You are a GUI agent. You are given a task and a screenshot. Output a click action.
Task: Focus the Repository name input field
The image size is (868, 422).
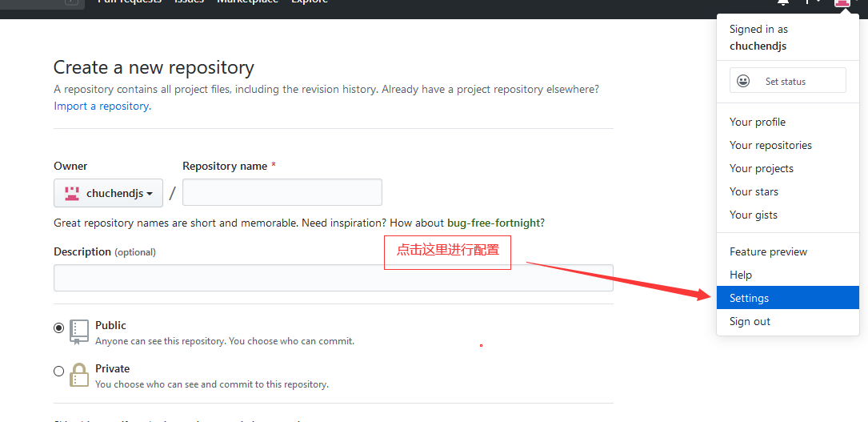pos(282,193)
